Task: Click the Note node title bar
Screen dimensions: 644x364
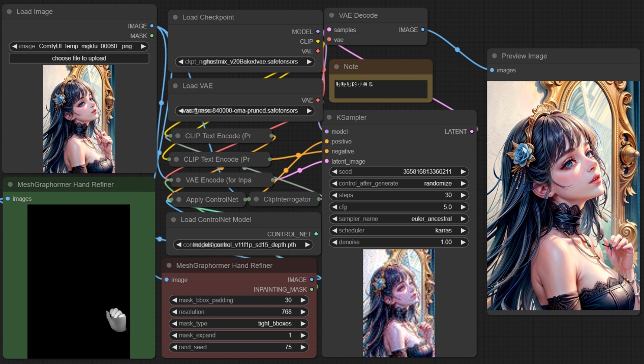Action: [x=380, y=67]
